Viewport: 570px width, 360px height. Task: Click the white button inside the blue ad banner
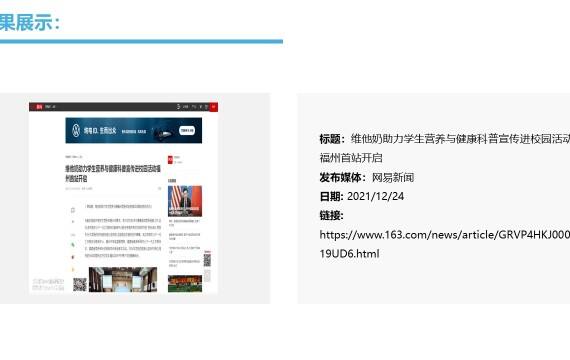pos(187,131)
